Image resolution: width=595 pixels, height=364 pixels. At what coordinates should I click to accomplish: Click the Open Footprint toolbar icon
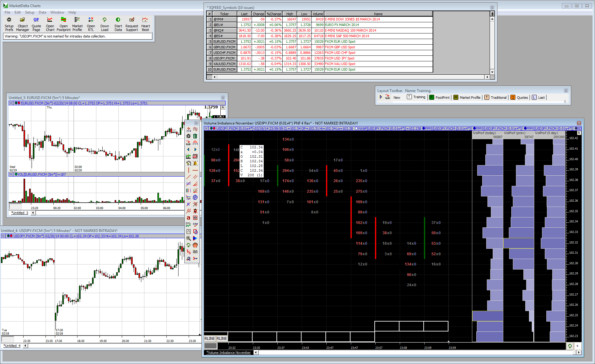[64, 20]
